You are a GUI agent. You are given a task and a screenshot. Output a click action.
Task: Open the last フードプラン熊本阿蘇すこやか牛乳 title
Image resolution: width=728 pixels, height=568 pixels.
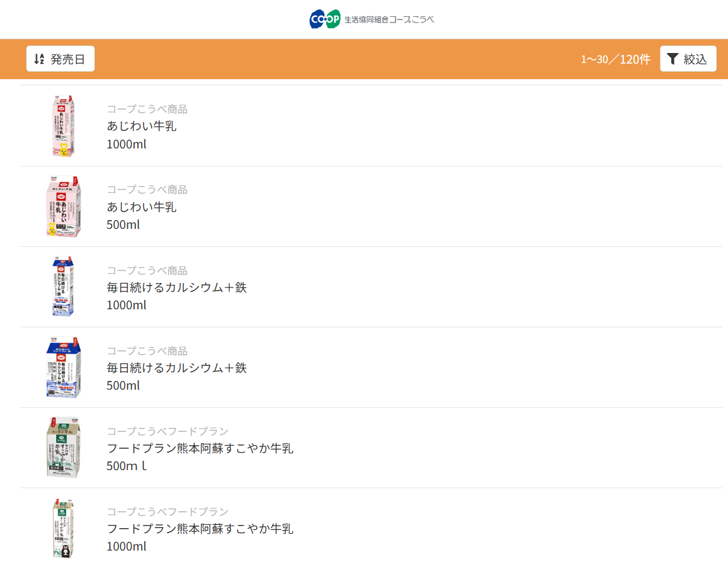coord(200,529)
